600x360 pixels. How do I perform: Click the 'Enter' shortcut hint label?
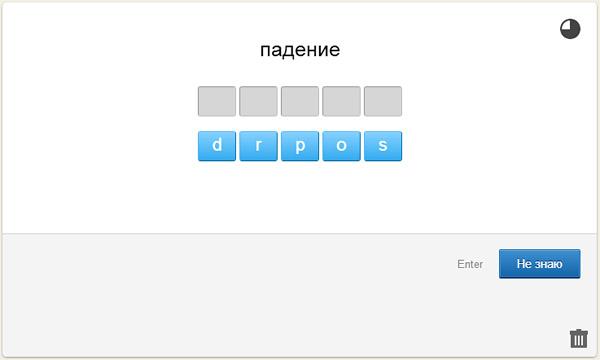point(470,264)
